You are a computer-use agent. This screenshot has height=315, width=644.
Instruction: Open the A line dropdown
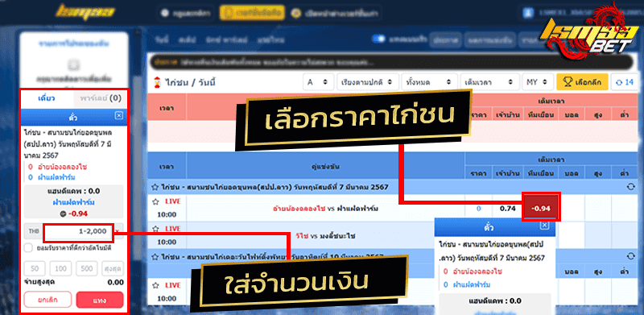(x=318, y=82)
